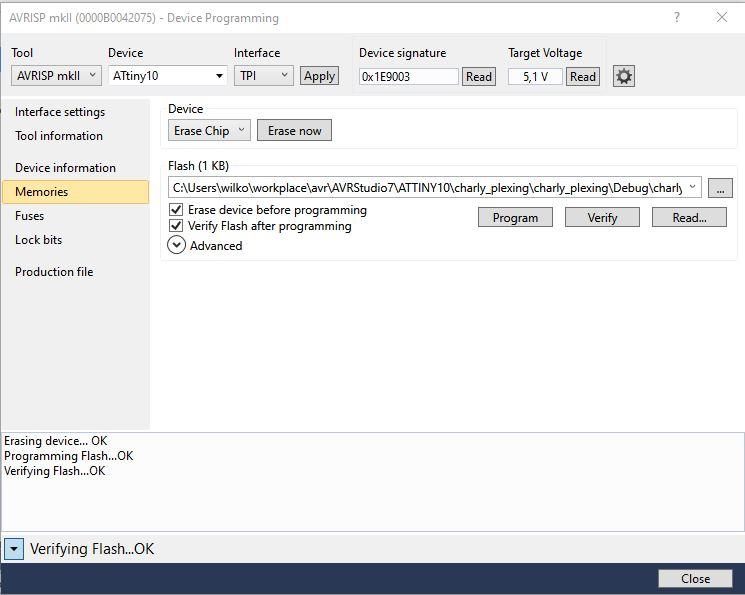Toggle Erase device before programming checkbox
Screen dimensions: 745x595
[x=176, y=210]
